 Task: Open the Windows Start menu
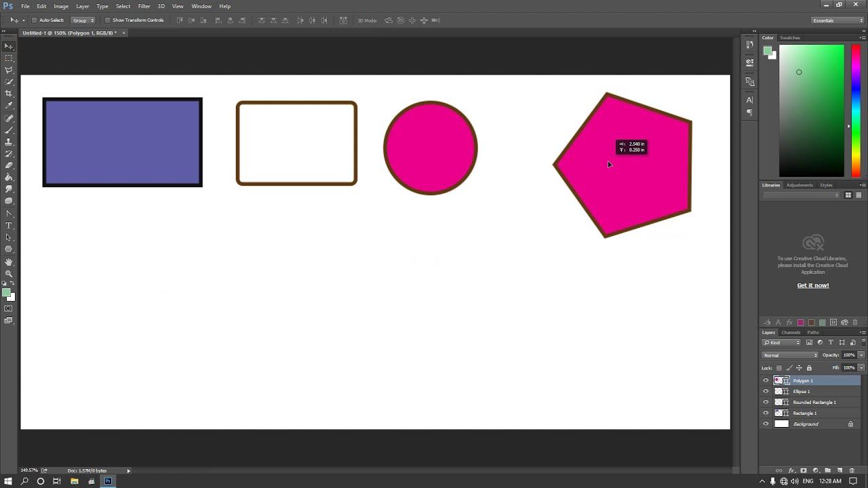[x=8, y=481]
